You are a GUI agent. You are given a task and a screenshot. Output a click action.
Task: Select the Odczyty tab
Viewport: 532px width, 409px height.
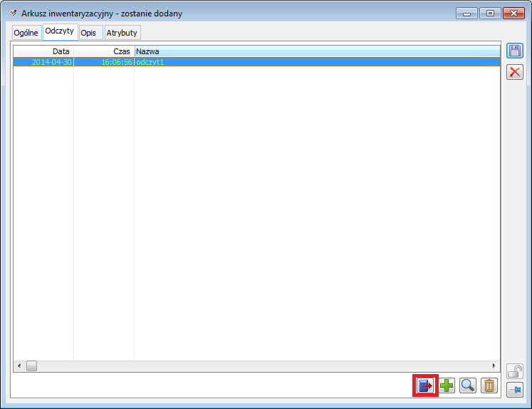60,31
